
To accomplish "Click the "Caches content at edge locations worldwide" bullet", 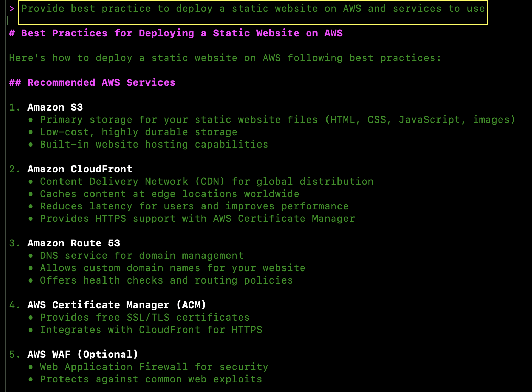I will pyautogui.click(x=169, y=194).
